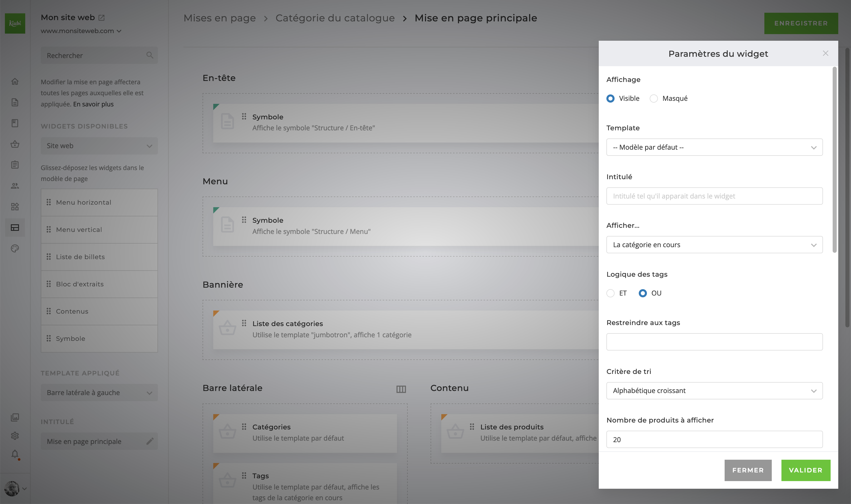Open the layouts icon in sidebar

click(x=15, y=228)
